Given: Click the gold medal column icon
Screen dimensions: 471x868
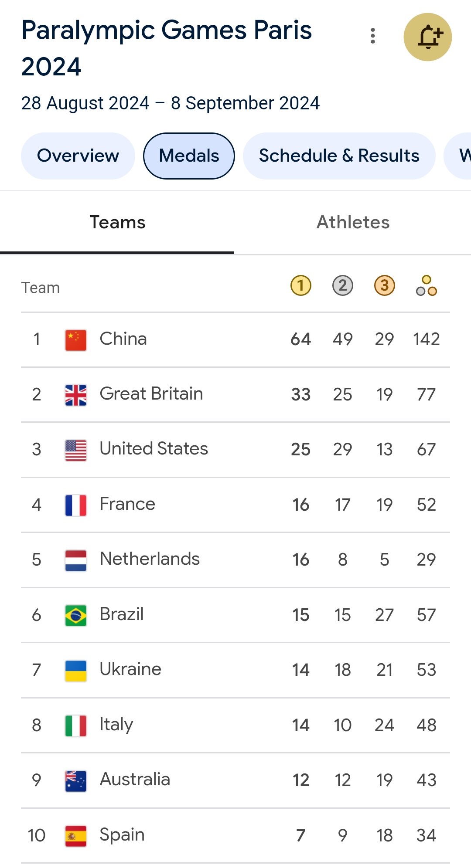Looking at the screenshot, I should tap(301, 286).
